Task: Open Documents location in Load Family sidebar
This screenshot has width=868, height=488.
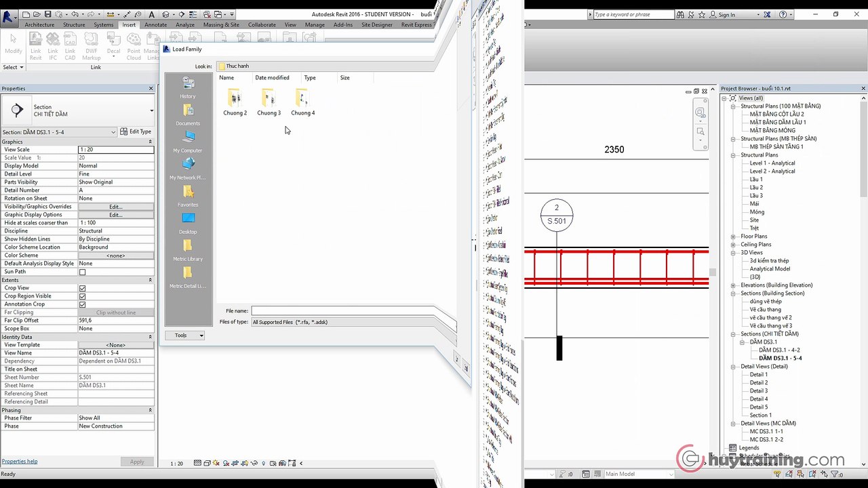Action: click(188, 115)
